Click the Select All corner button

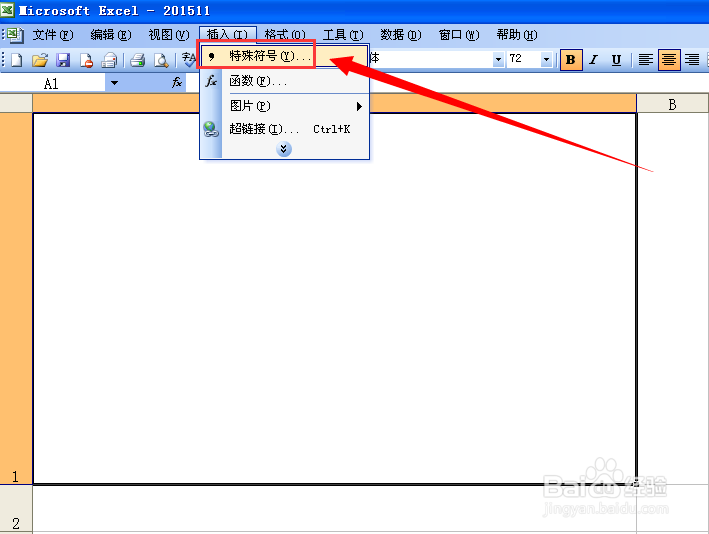[x=16, y=103]
